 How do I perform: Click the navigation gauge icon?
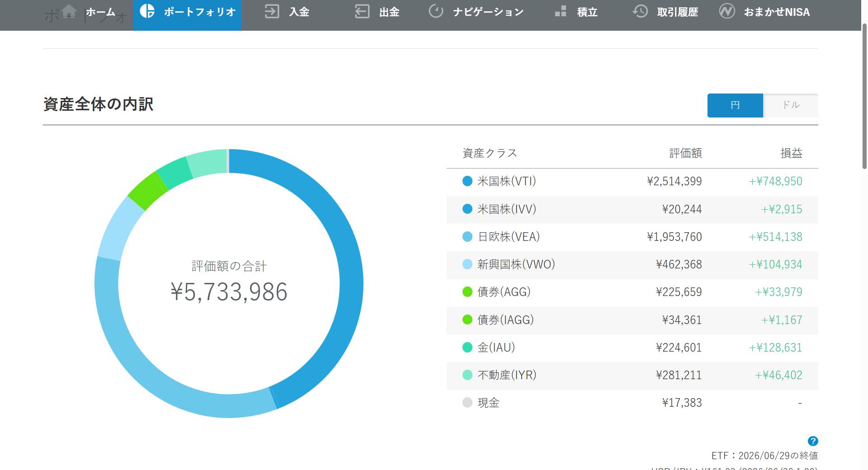pos(436,11)
